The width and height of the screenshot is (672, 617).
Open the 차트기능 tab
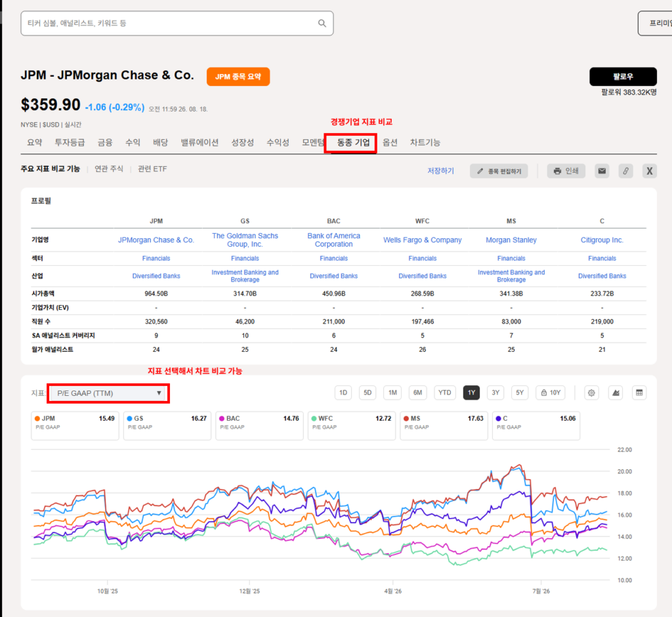(425, 142)
